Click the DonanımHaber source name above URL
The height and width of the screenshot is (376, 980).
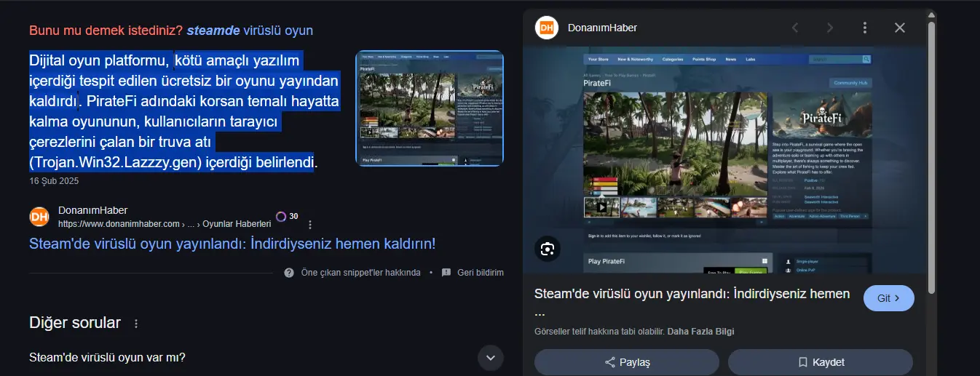pyautogui.click(x=92, y=210)
